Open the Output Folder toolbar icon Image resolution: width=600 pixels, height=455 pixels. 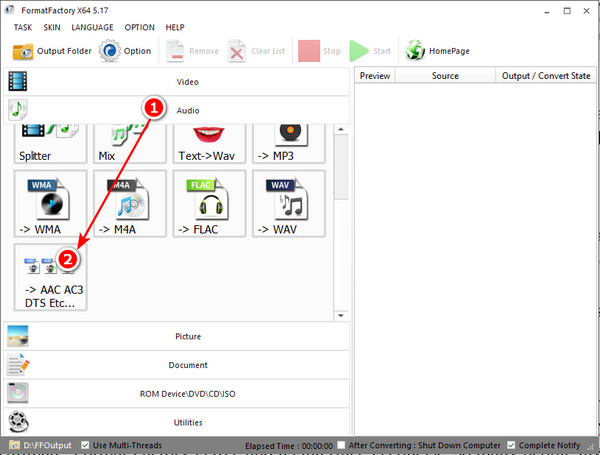click(23, 52)
